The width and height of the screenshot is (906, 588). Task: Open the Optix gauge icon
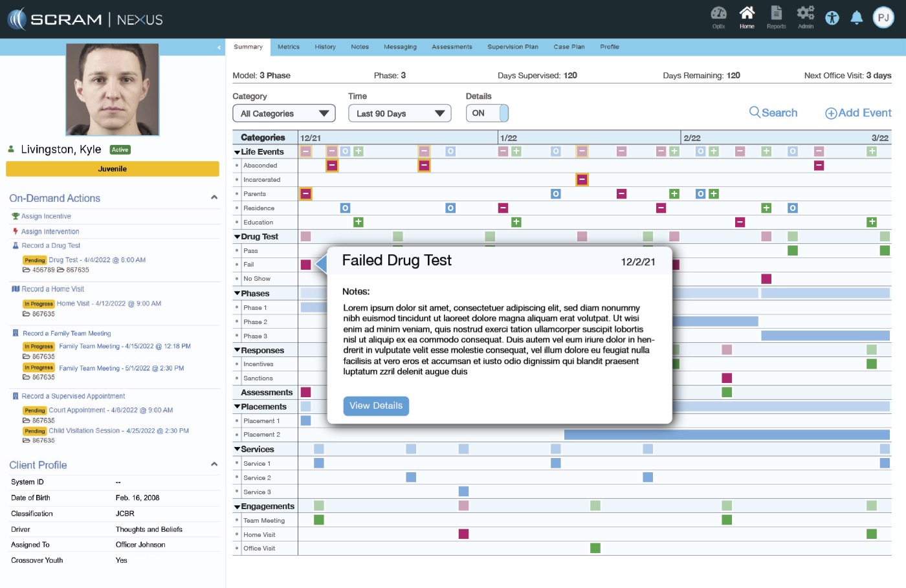pyautogui.click(x=718, y=14)
